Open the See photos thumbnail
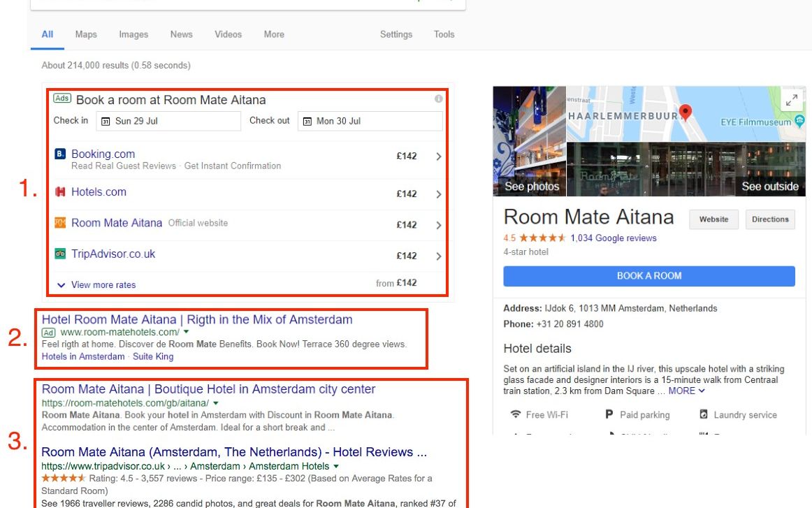Viewport: 812px width, 508px height. coord(529,141)
